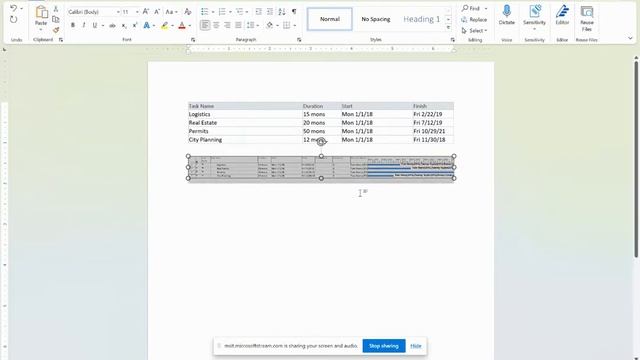Apply the Normal style

tap(329, 19)
